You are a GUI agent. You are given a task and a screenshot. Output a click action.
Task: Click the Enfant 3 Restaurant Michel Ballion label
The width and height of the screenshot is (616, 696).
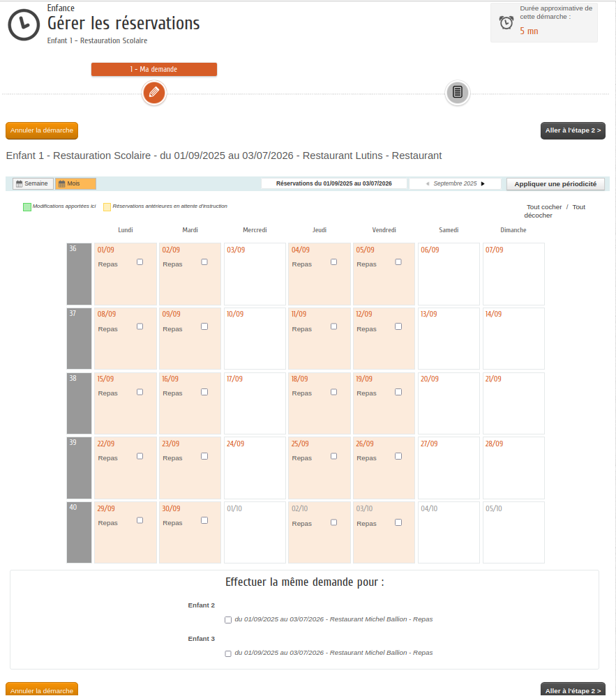333,653
